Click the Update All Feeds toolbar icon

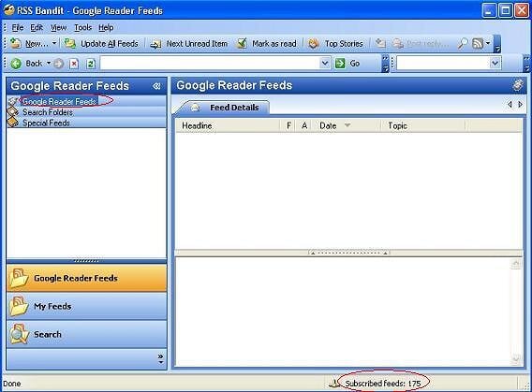pos(70,44)
